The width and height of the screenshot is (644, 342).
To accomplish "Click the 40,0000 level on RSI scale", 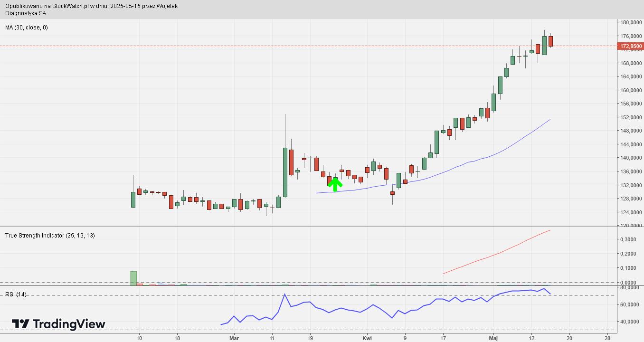I will click(630, 322).
